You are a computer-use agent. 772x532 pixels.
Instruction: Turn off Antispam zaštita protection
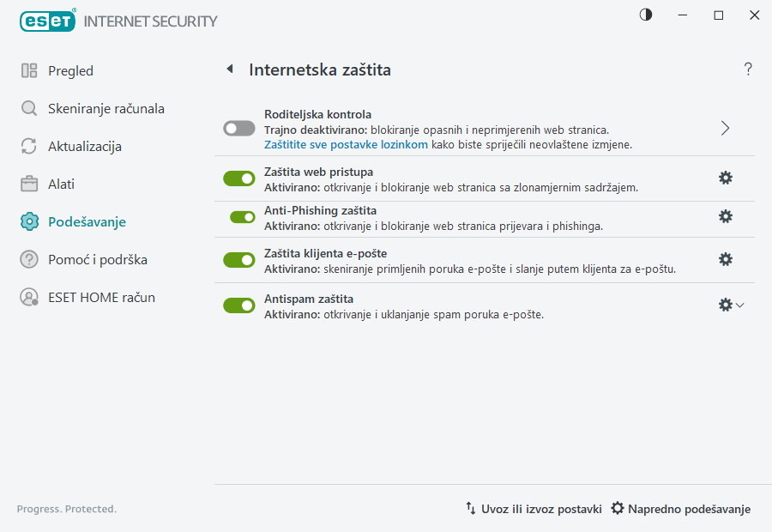238,305
